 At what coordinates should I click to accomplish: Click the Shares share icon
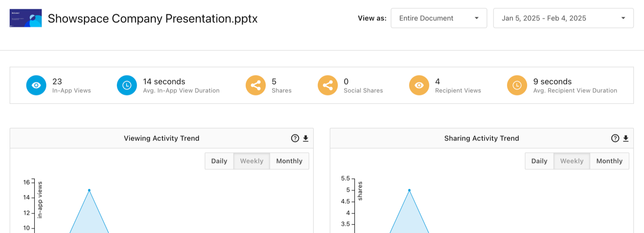pos(256,85)
